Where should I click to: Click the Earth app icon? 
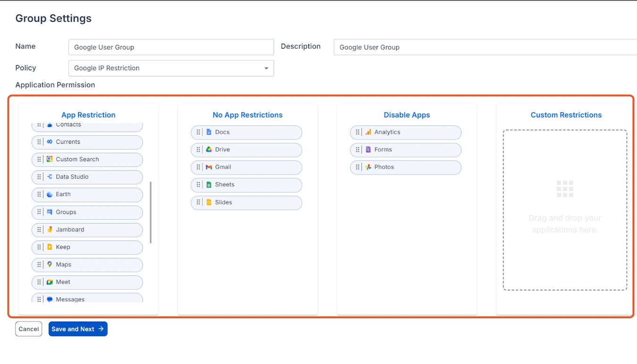(50, 194)
